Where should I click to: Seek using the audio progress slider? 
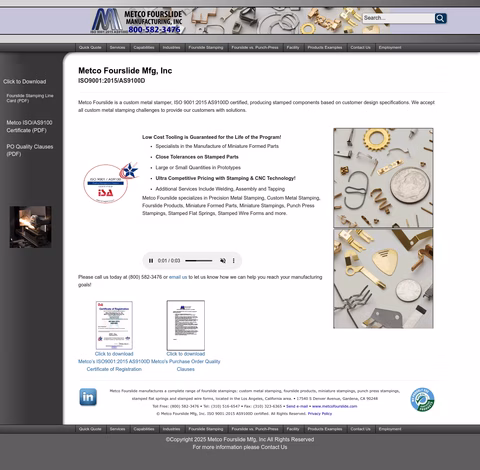coord(199,261)
